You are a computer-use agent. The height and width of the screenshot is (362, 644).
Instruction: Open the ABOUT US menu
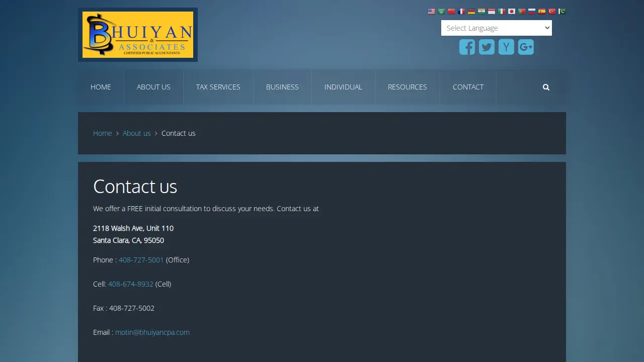153,87
